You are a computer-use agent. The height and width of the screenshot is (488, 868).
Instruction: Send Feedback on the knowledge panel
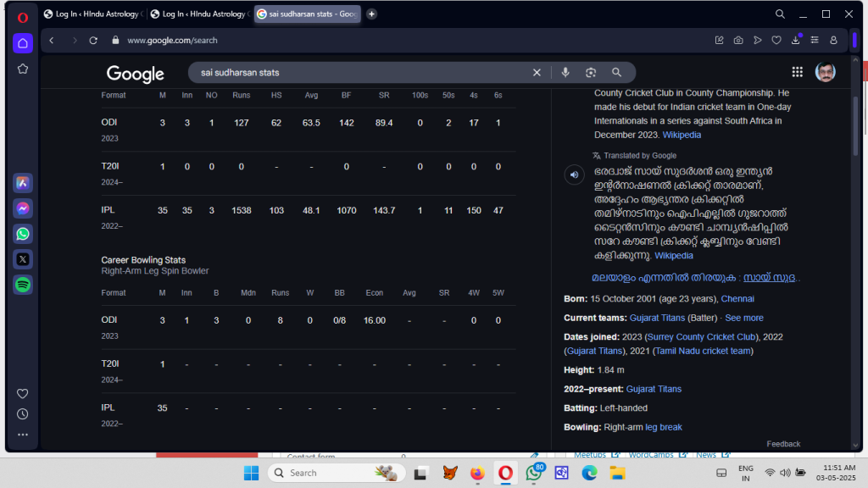tap(783, 444)
